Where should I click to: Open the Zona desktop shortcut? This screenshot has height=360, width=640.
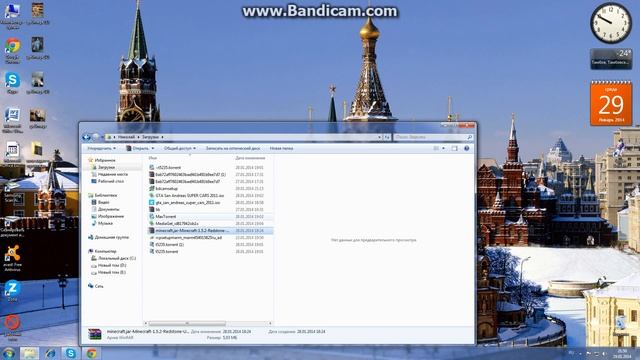click(12, 291)
